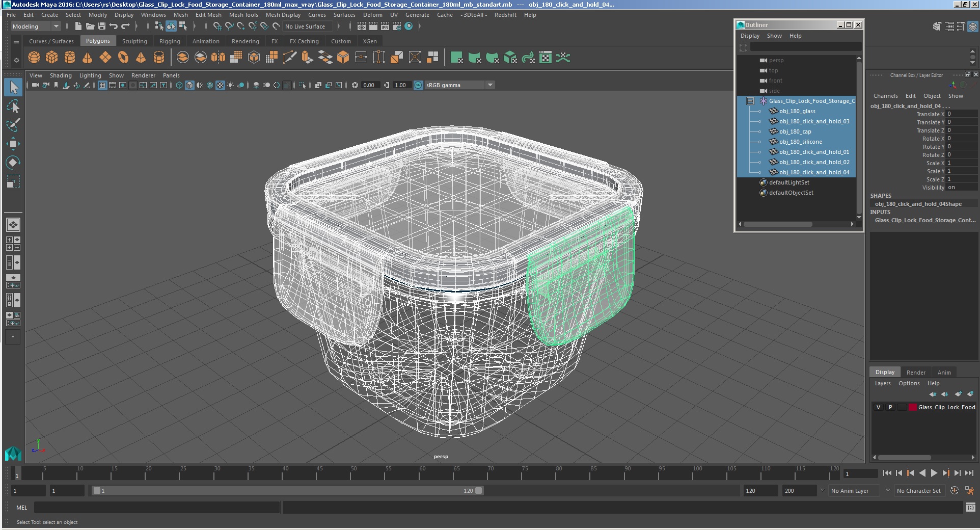Toggle select by component type mode

pos(183,26)
